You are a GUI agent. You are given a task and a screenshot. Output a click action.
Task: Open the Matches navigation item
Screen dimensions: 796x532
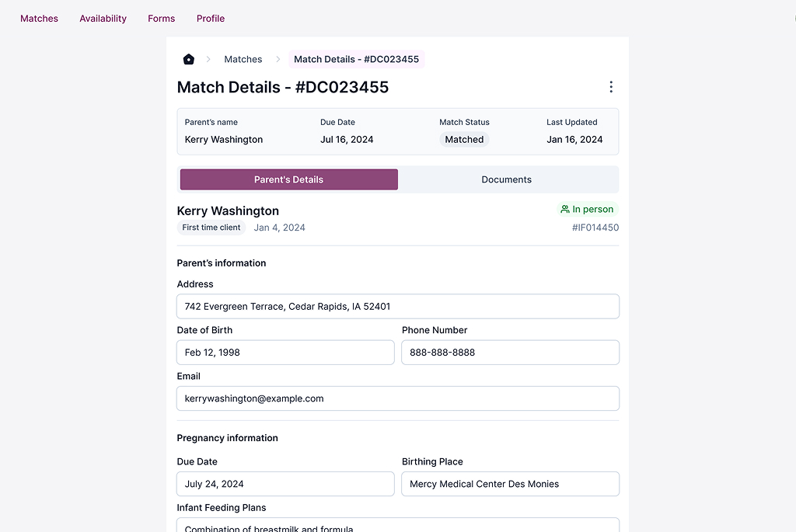pos(39,19)
